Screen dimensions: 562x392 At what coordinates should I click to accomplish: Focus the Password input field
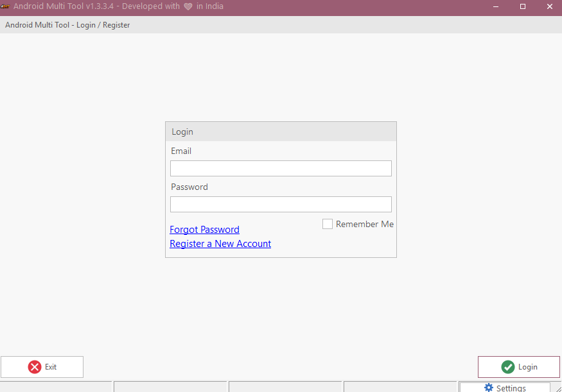(281, 204)
